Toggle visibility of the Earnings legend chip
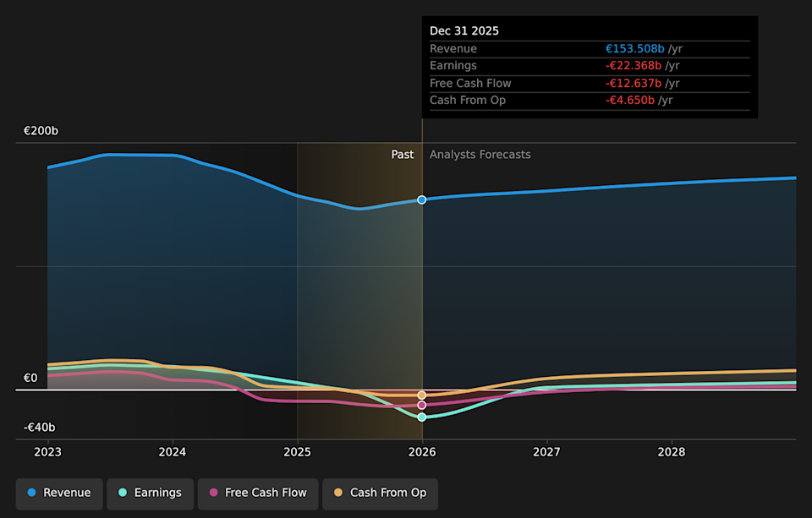 (150, 493)
